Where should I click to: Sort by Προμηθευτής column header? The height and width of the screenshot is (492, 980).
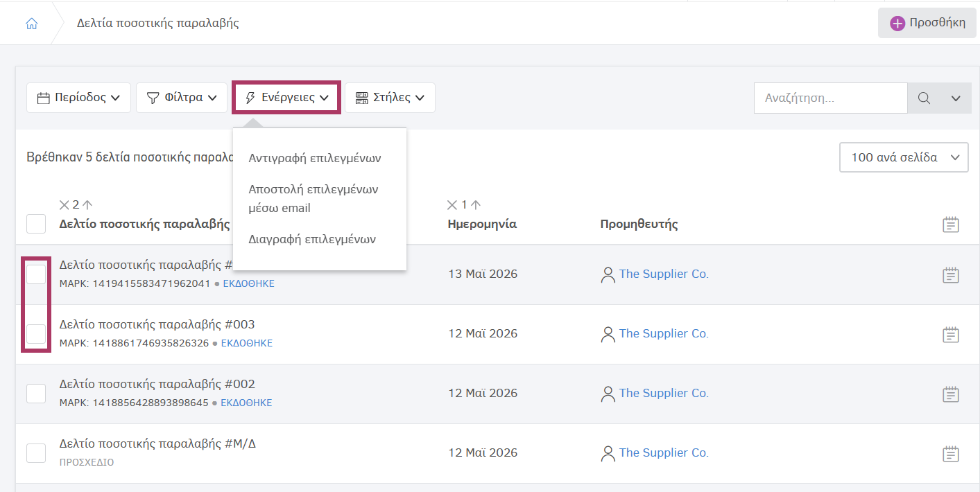[639, 224]
